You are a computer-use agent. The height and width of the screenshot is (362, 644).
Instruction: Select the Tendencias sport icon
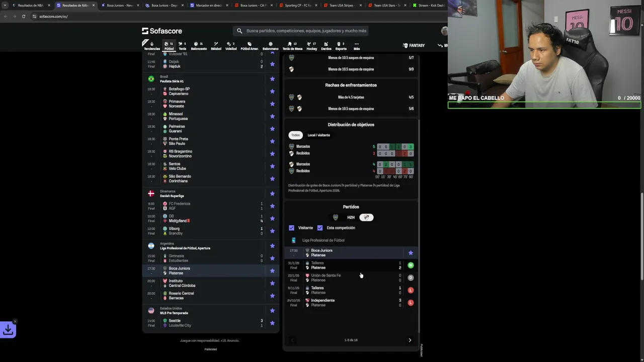pos(151,46)
